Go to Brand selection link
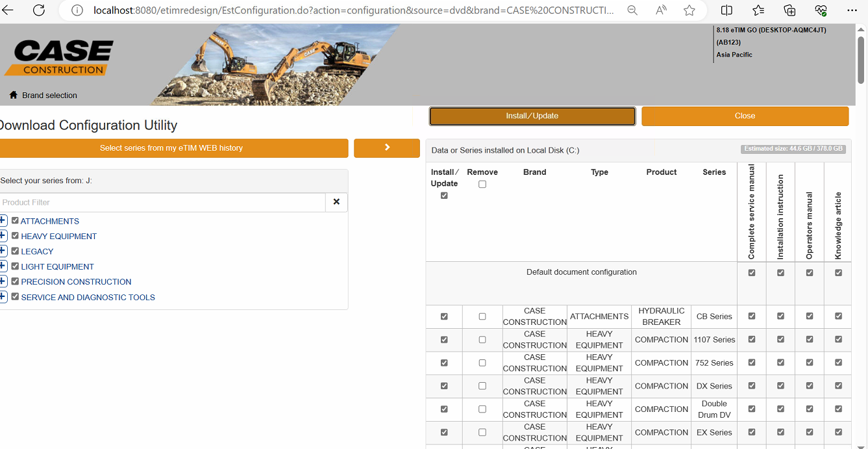Viewport: 868px width, 449px height. pyautogui.click(x=49, y=96)
